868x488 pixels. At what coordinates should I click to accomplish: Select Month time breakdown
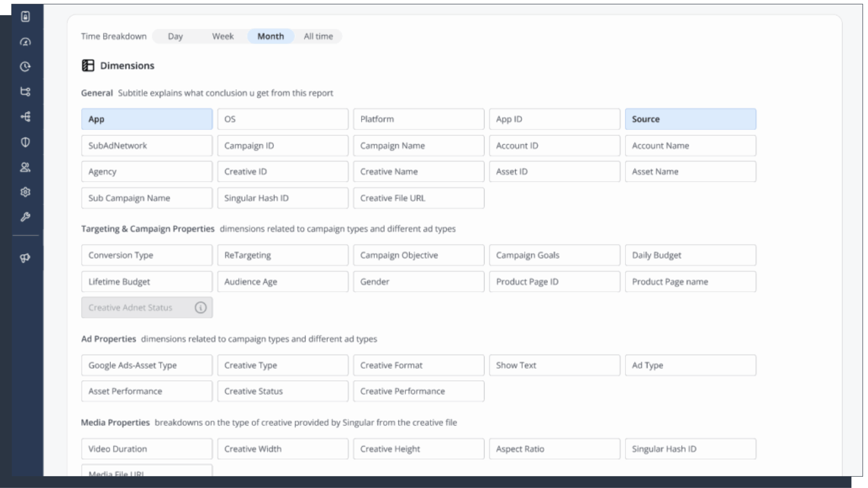pyautogui.click(x=271, y=36)
